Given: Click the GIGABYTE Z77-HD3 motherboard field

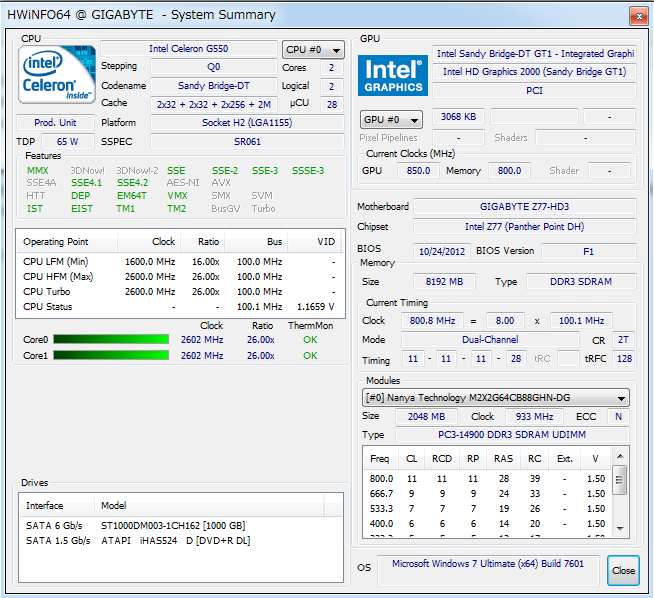Looking at the screenshot, I should coord(524,207).
